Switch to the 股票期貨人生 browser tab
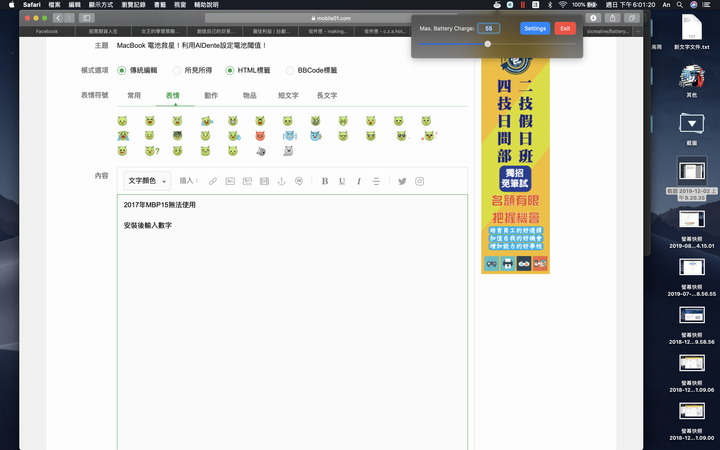The width and height of the screenshot is (720, 450). click(x=103, y=31)
